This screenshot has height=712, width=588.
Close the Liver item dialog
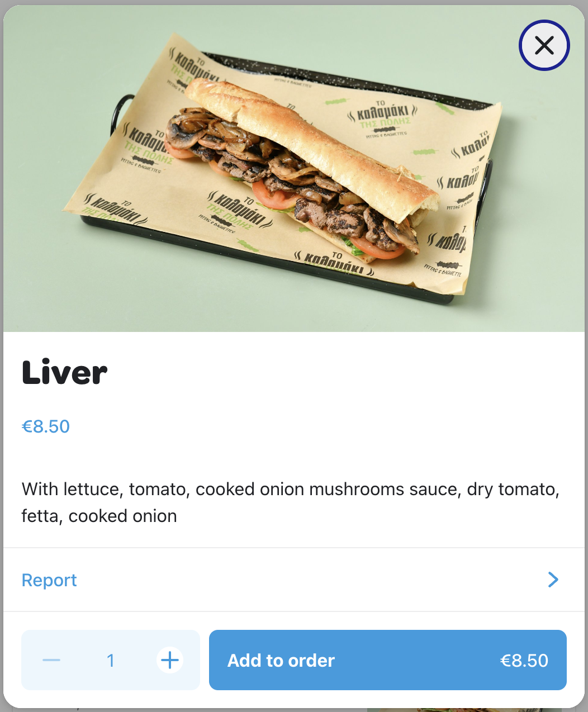coord(544,45)
